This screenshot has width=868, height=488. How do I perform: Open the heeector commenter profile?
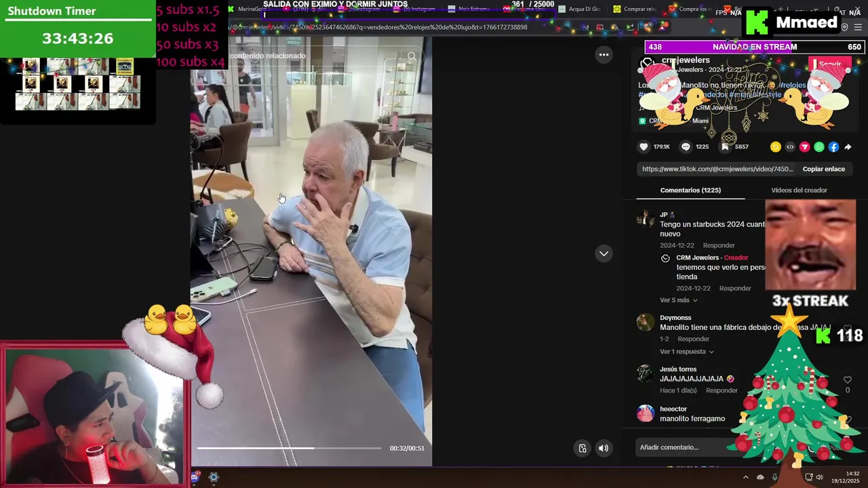pyautogui.click(x=673, y=409)
